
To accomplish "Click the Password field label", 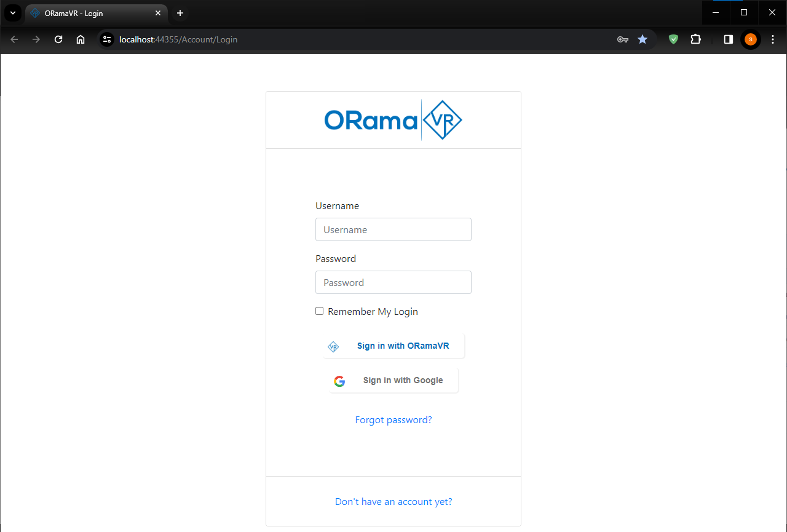I will (336, 259).
